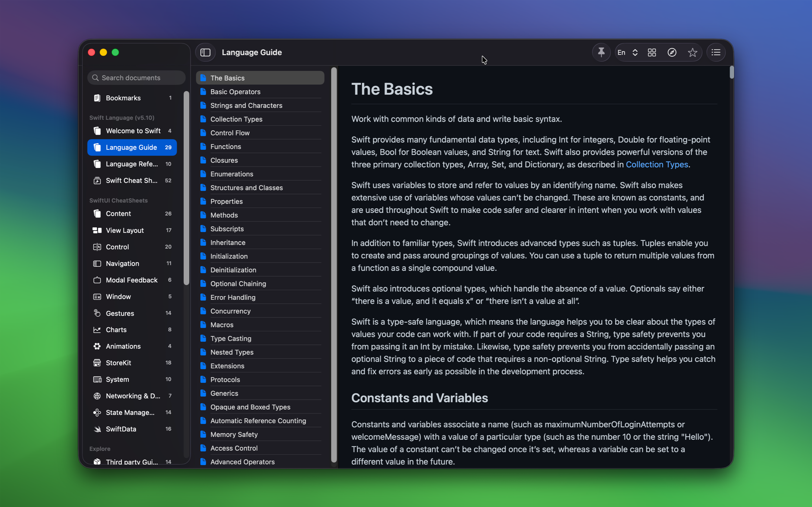Screen dimensions: 812x507
Task: Pin the current documentation page
Action: coord(601,52)
